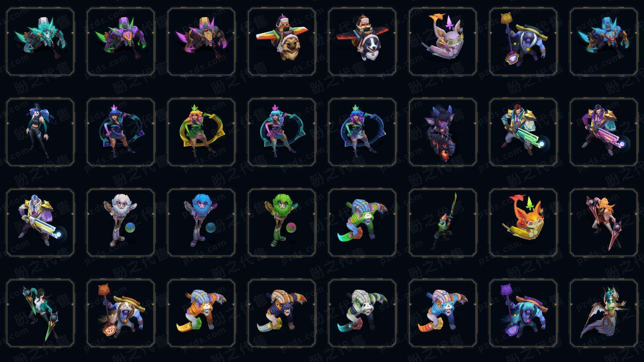Select the white panda-hooded beast with teal blade
The image size is (644, 362).
[362, 313]
